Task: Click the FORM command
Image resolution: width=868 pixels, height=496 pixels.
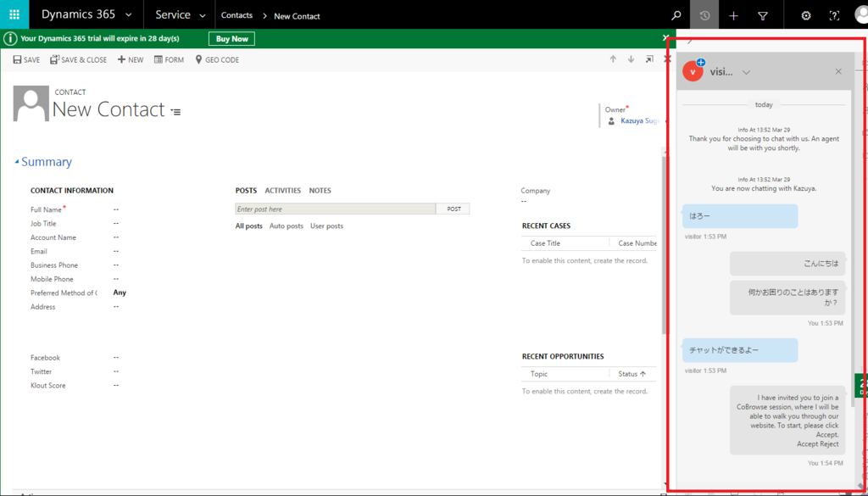Action: pyautogui.click(x=169, y=60)
